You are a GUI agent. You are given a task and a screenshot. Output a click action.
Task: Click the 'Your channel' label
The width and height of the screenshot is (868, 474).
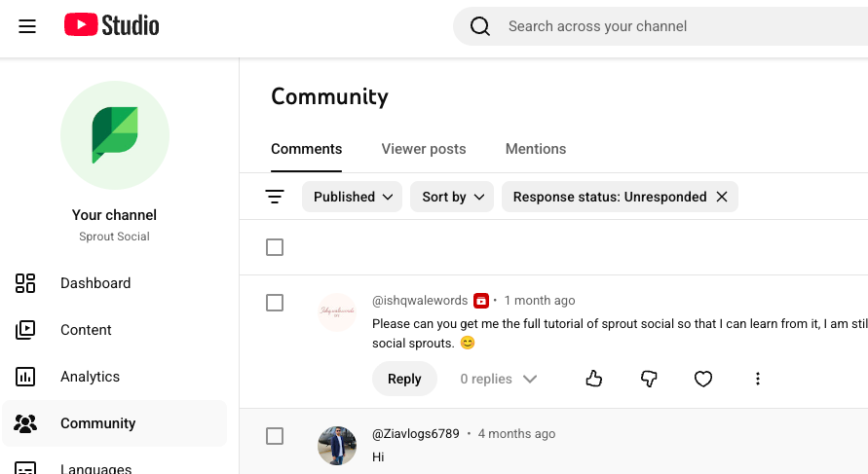pos(114,214)
